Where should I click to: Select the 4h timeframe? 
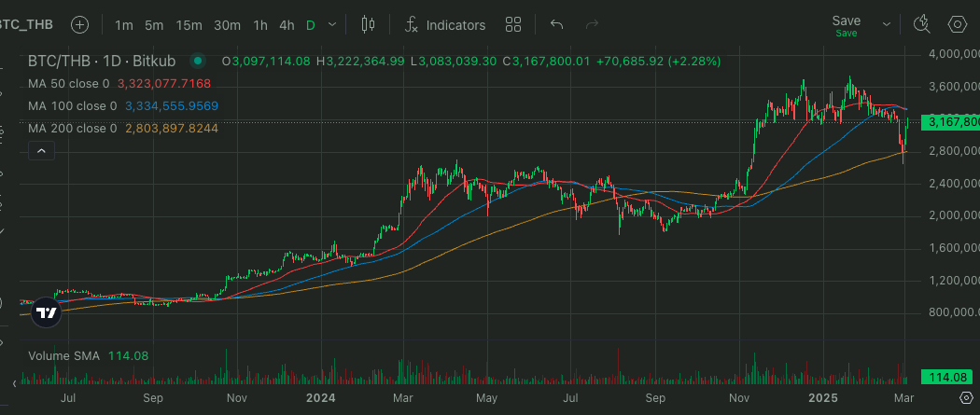(287, 25)
